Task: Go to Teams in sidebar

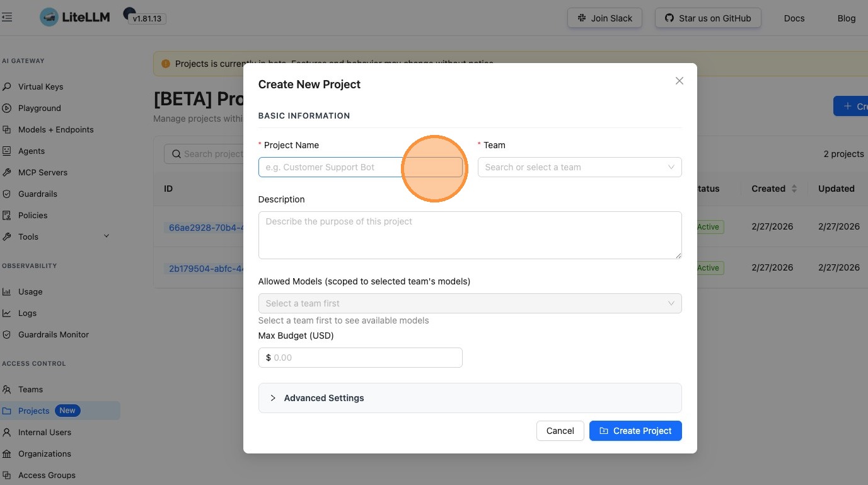Action: (x=30, y=389)
